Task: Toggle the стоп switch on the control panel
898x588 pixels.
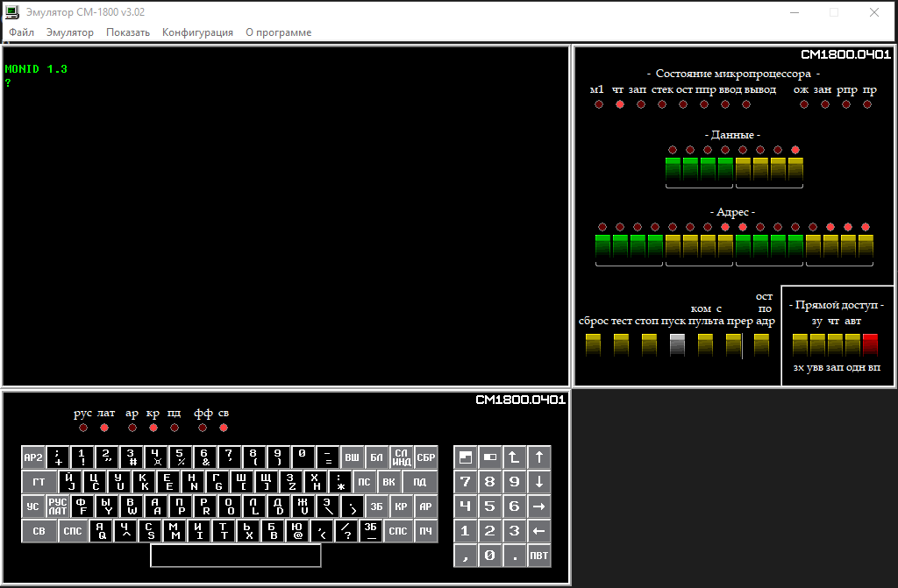Action: tap(649, 345)
